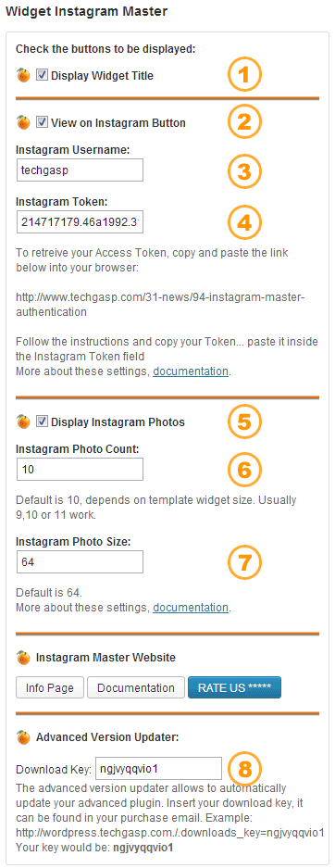Follow documentation link below Photo Size default
The height and width of the screenshot is (868, 335).
pos(191,608)
